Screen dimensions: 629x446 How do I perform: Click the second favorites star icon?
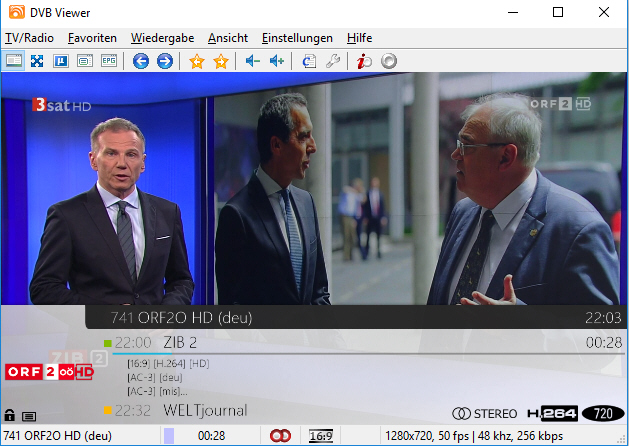(221, 61)
